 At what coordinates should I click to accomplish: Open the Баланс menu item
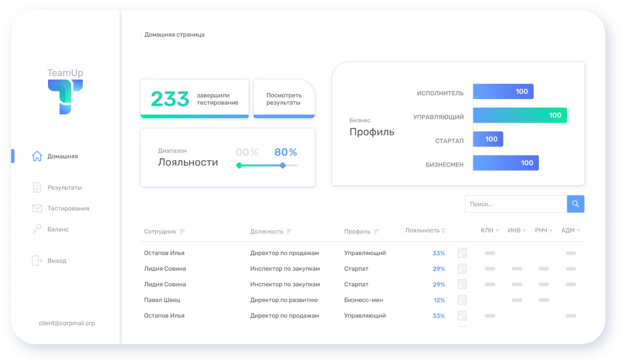[x=58, y=229]
